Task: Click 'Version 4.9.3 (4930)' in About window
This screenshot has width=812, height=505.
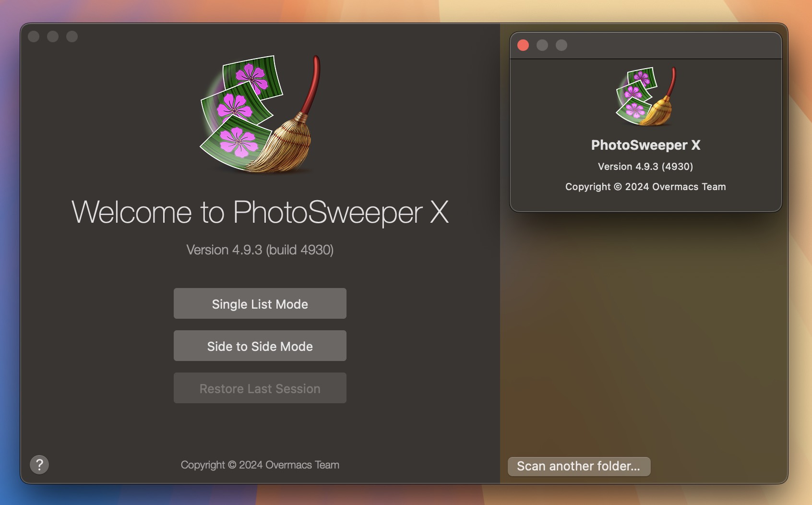Action: coord(645,167)
